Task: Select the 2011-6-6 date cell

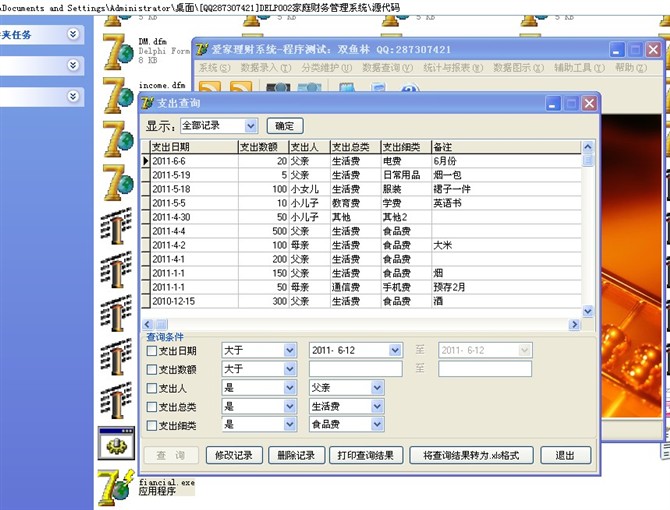Action: click(x=194, y=161)
